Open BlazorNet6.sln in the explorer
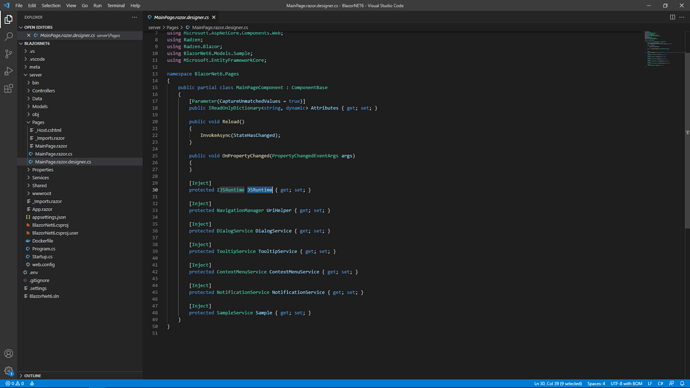Screen dimensions: 690x388 pyautogui.click(x=44, y=296)
